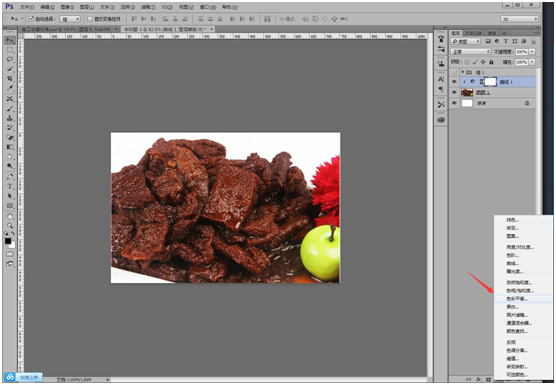
Task: Open the opacity 100% dropdown arrow
Action: tap(532, 52)
